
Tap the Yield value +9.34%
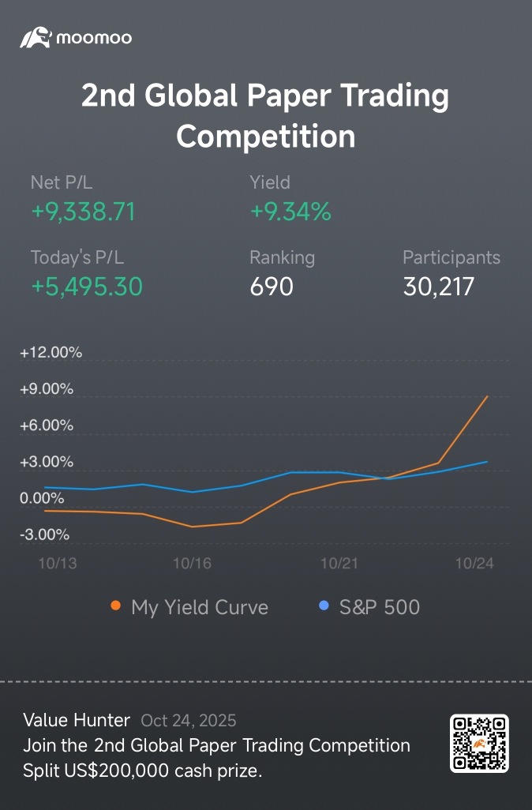tap(290, 212)
